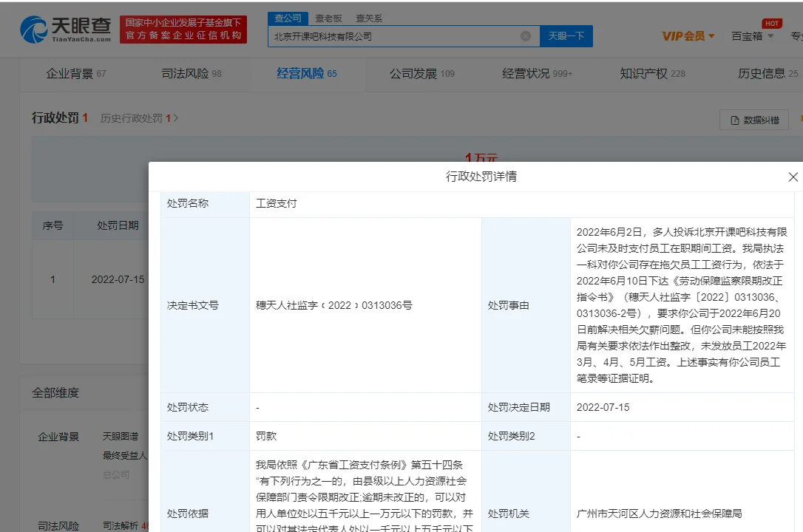
Task: Click the Tianyancha logo
Action: point(66,29)
